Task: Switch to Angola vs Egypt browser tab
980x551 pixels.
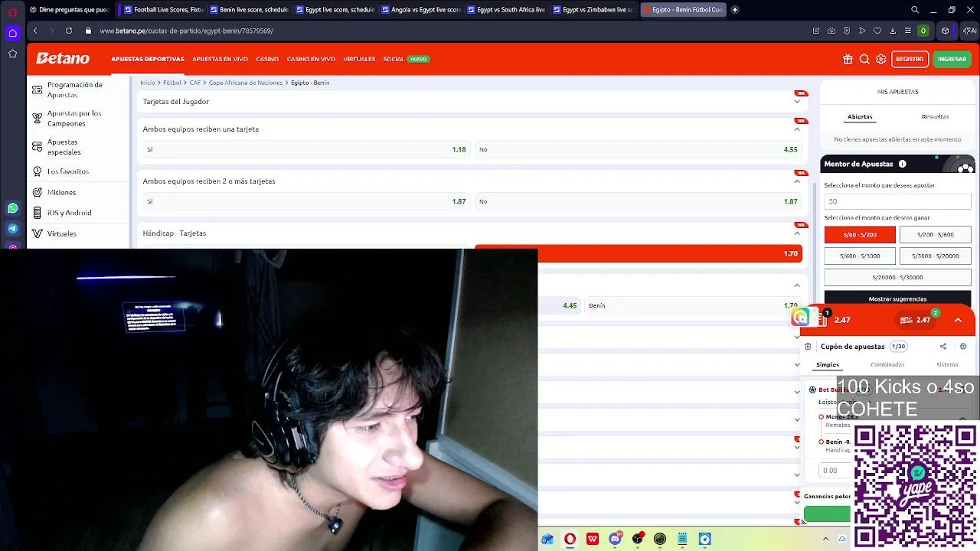Action: coord(421,10)
